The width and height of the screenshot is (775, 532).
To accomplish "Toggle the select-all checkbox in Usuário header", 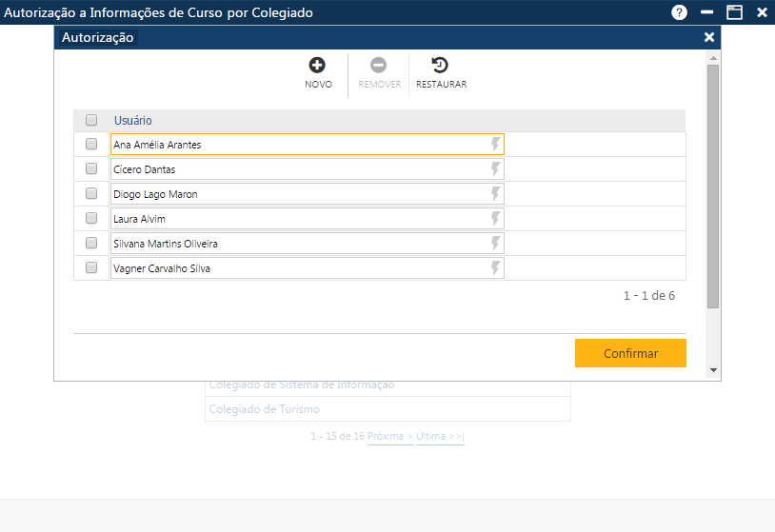I will (x=91, y=121).
